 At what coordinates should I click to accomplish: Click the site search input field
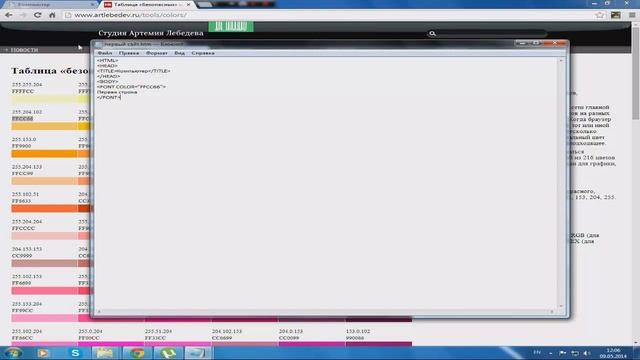click(x=492, y=33)
